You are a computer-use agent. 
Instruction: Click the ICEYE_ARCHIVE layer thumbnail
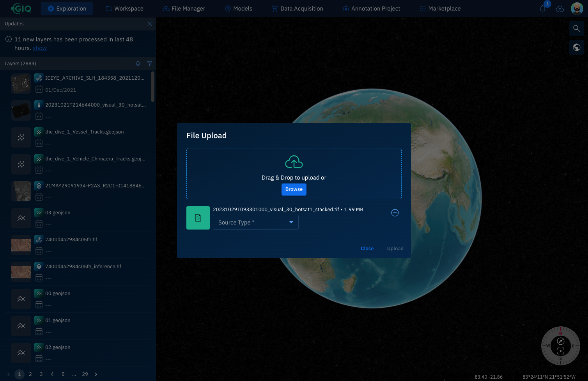tap(21, 84)
